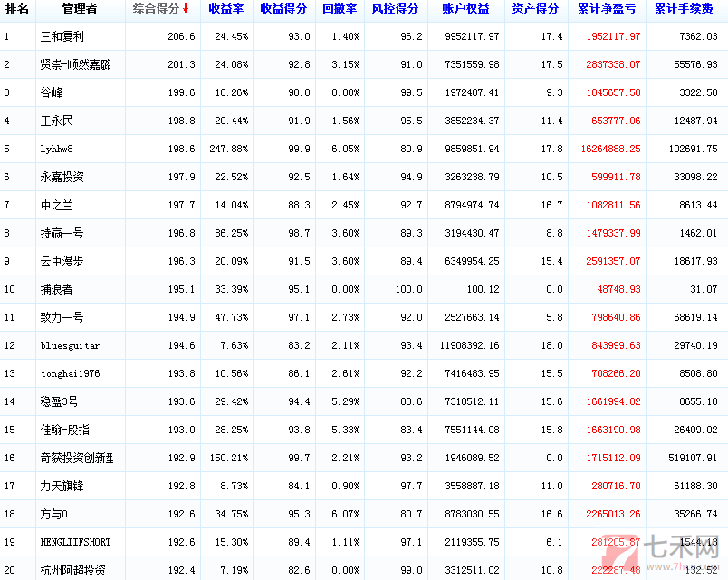The height and width of the screenshot is (580, 728).
Task: Sort the table by 收益率 column
Action: [x=227, y=9]
